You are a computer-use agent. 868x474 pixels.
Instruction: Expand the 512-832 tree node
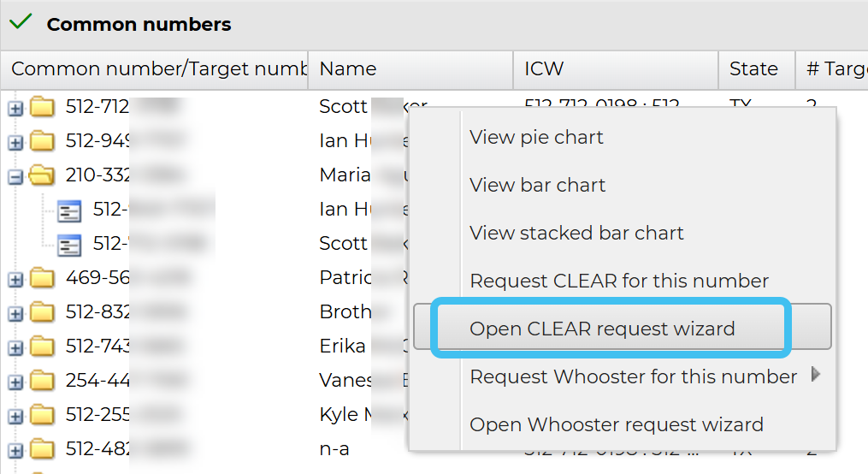pyautogui.click(x=15, y=313)
